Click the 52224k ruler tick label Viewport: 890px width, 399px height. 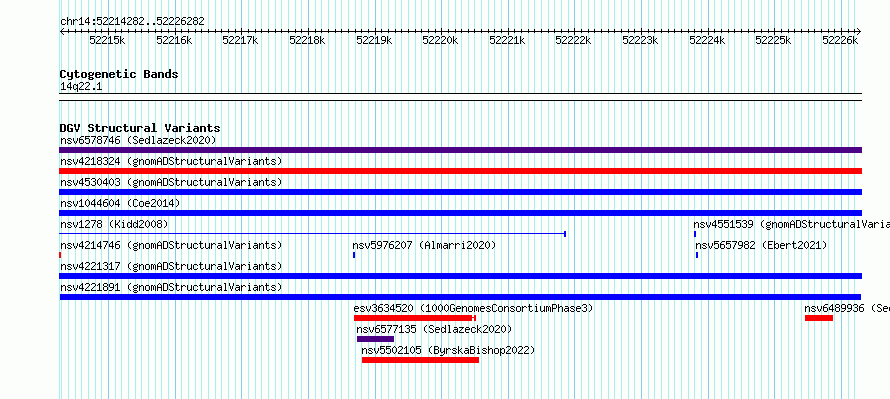click(x=707, y=40)
